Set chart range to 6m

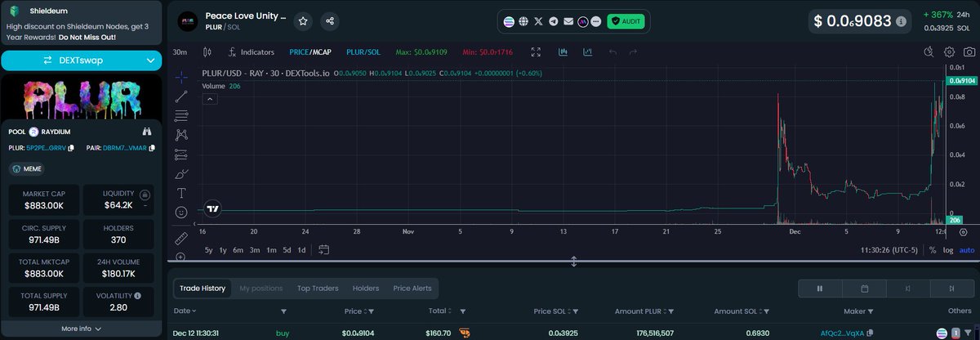tap(238, 250)
